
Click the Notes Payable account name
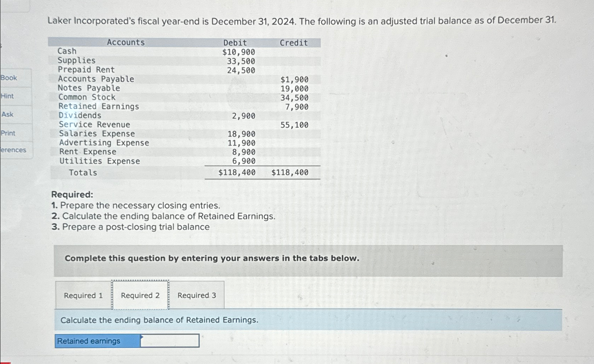[x=89, y=88]
